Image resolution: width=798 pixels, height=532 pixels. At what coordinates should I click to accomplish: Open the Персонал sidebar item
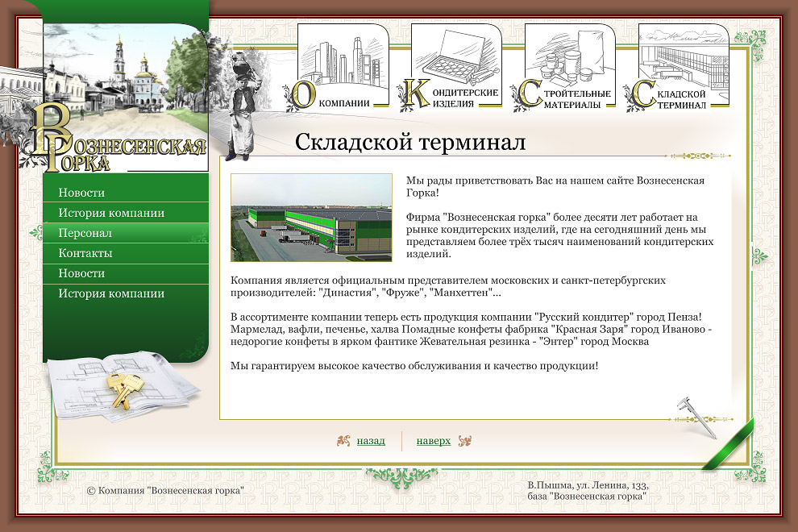point(85,233)
